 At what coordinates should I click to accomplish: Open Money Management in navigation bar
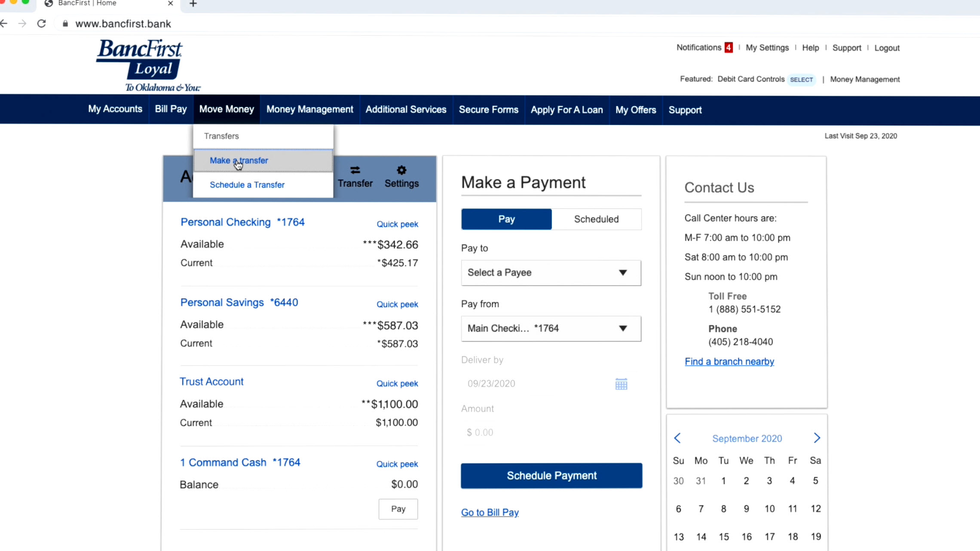309,110
